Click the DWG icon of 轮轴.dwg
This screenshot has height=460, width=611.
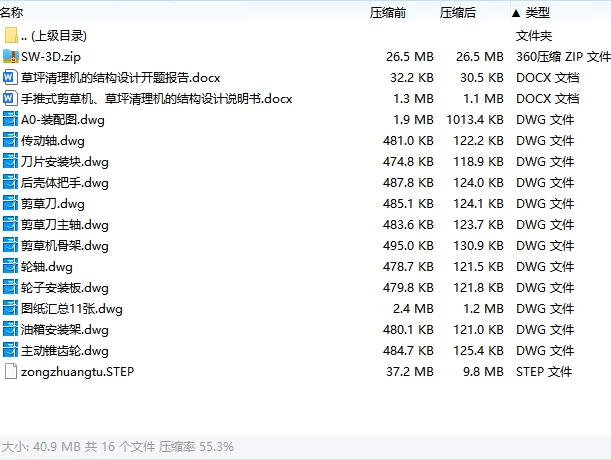pyautogui.click(x=10, y=267)
